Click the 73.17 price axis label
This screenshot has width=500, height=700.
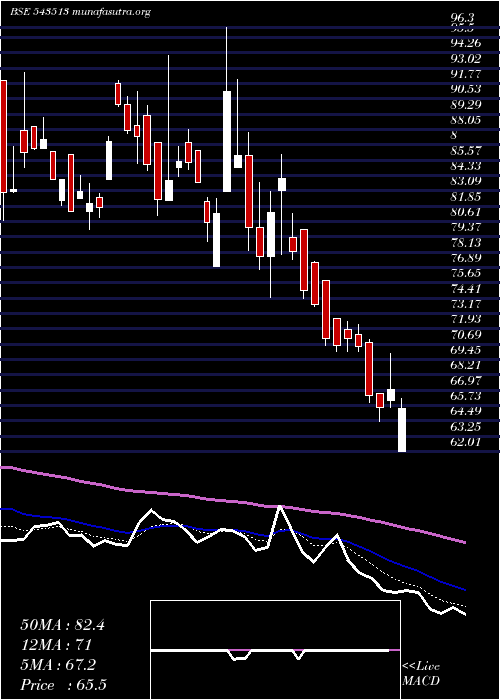[x=467, y=304]
